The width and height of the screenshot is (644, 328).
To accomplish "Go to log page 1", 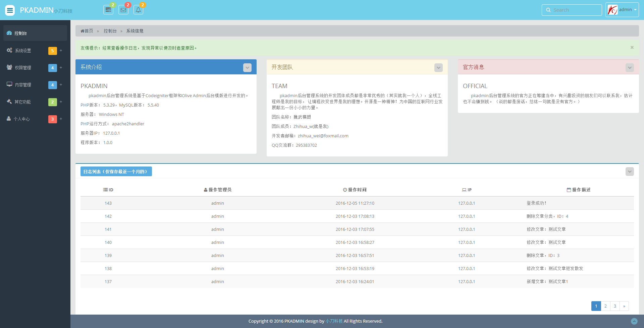I will click(x=596, y=306).
